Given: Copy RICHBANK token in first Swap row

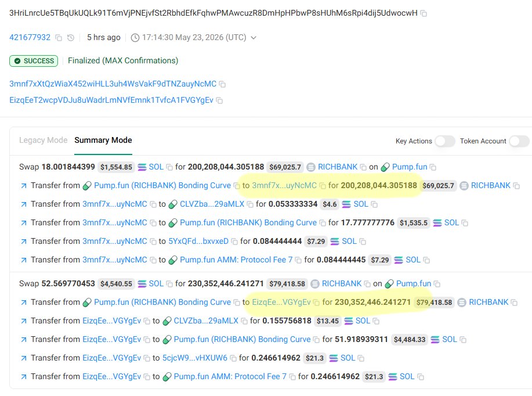Looking at the screenshot, I should [363, 167].
